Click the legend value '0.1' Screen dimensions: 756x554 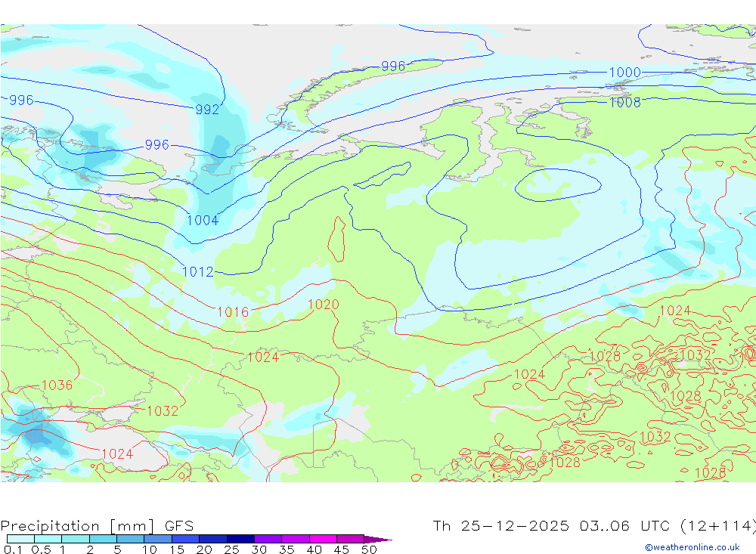[13, 549]
